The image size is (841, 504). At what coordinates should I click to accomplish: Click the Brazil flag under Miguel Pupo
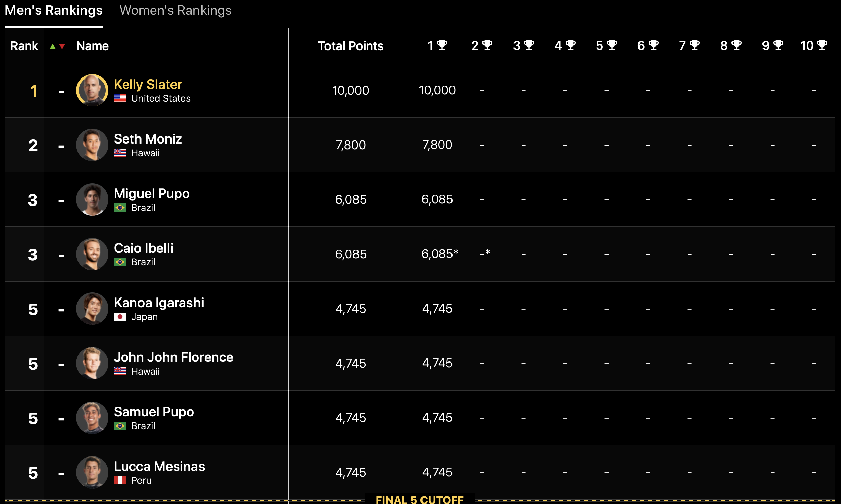pyautogui.click(x=120, y=208)
